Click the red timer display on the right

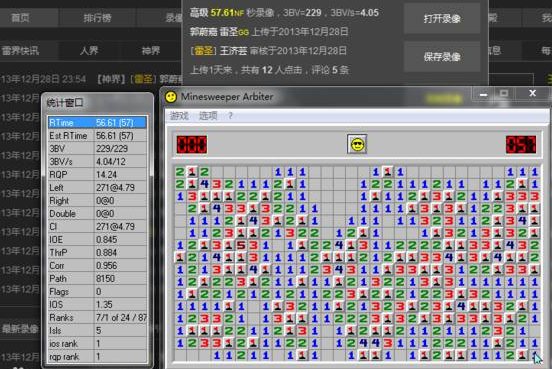521,144
